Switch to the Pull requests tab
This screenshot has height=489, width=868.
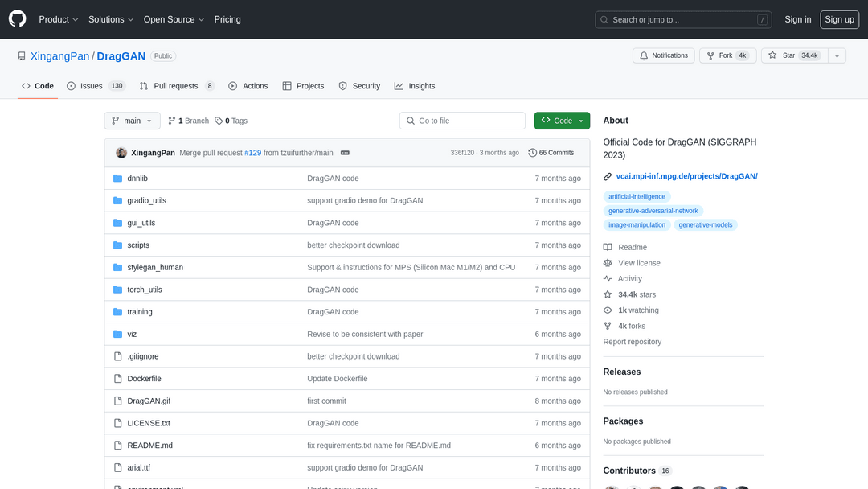(177, 86)
